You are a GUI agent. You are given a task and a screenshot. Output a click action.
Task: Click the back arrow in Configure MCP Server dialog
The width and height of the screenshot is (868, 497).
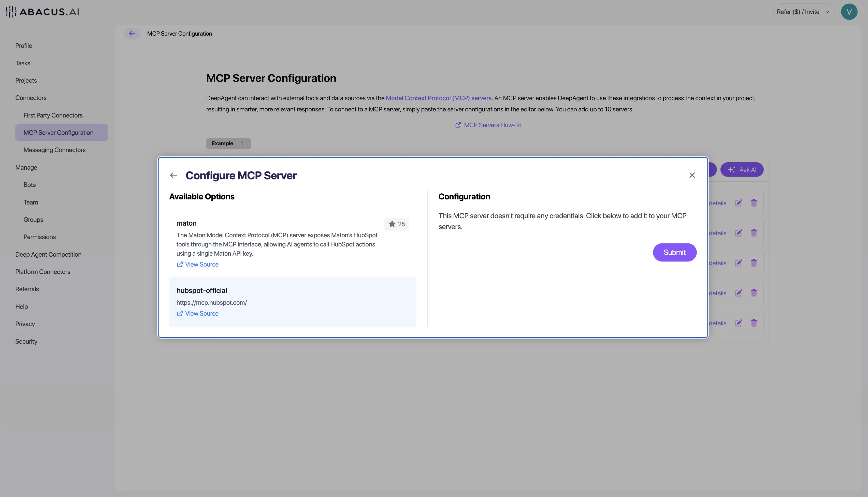(x=174, y=175)
